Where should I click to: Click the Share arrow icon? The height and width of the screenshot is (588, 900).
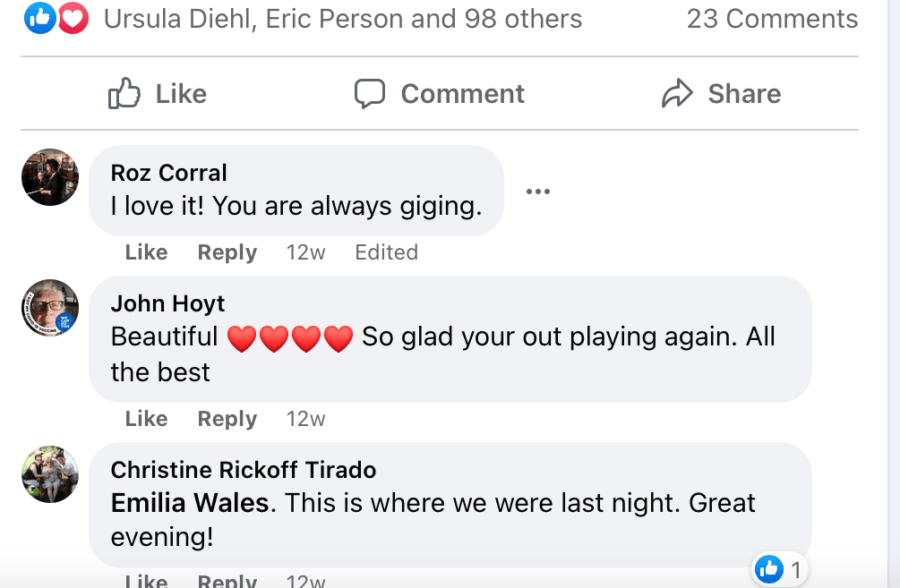click(x=677, y=94)
